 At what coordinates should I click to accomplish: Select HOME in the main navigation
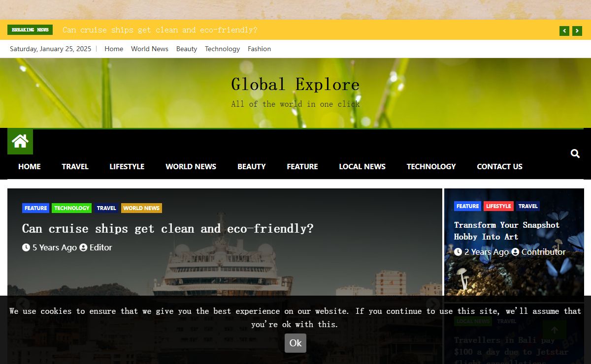[30, 166]
